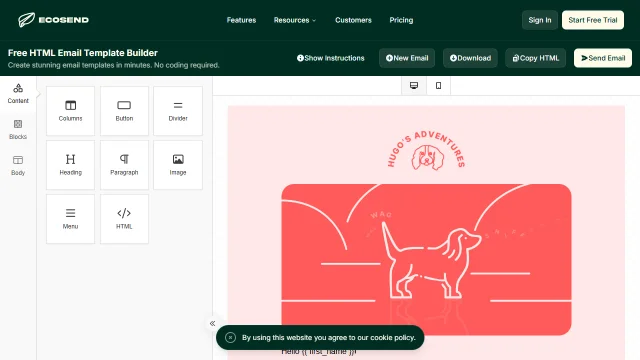Screen dimensions: 640x360
Task: Open the Customers page
Action: pyautogui.click(x=353, y=20)
